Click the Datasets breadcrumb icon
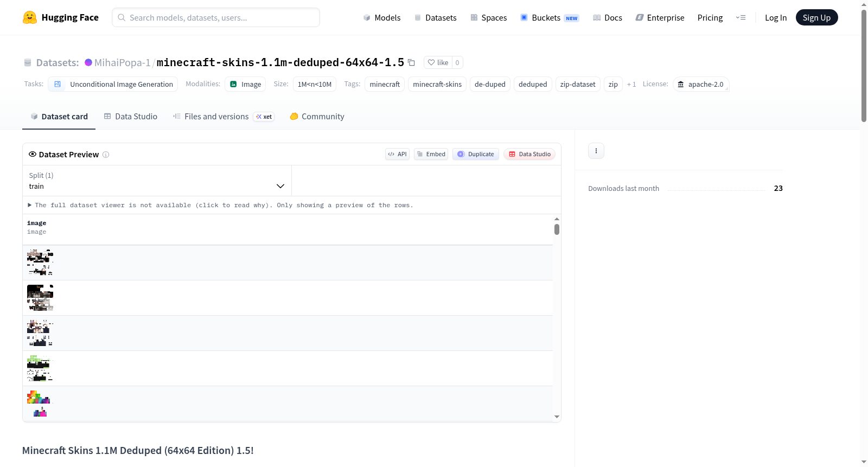The image size is (868, 467). coord(28,63)
